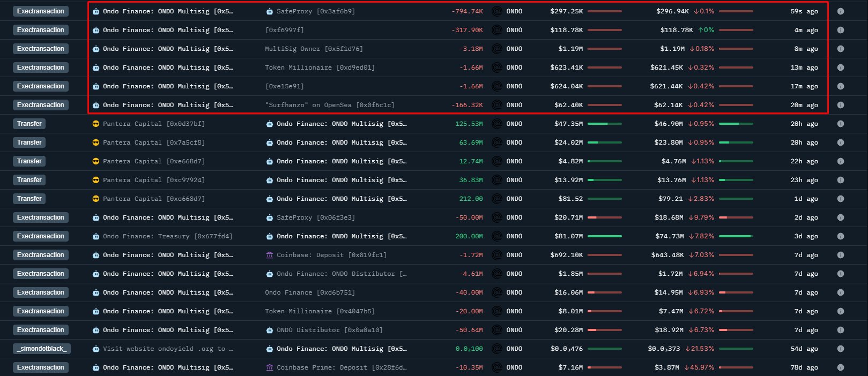868x376 pixels.
Task: Click the icon beside Ondo Finance: Treasury
Action: (x=96, y=236)
